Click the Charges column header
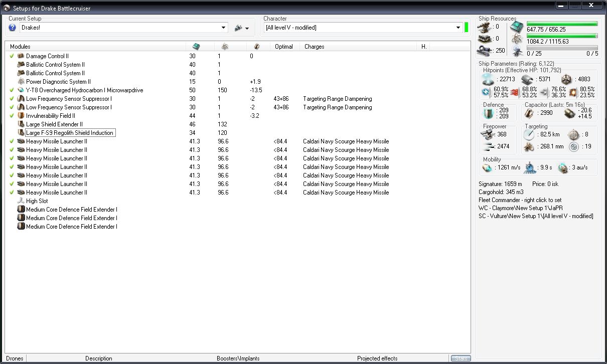Image resolution: width=607 pixels, height=364 pixels. [359, 46]
